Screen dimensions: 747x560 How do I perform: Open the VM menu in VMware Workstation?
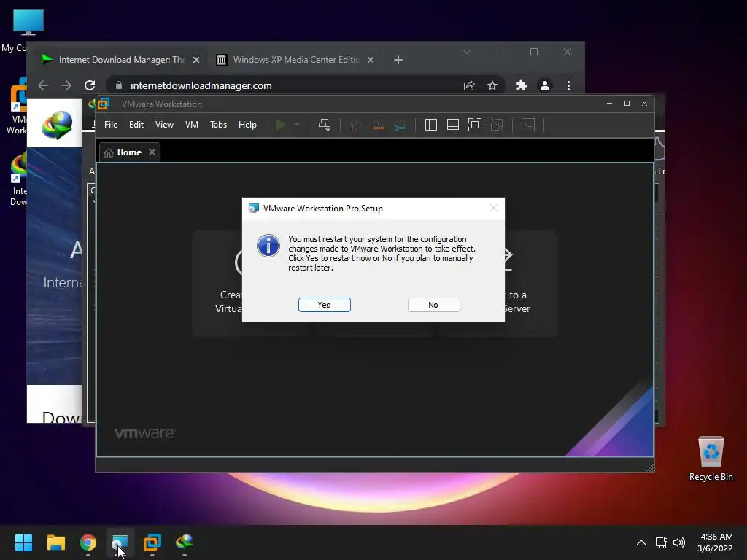[x=192, y=125]
